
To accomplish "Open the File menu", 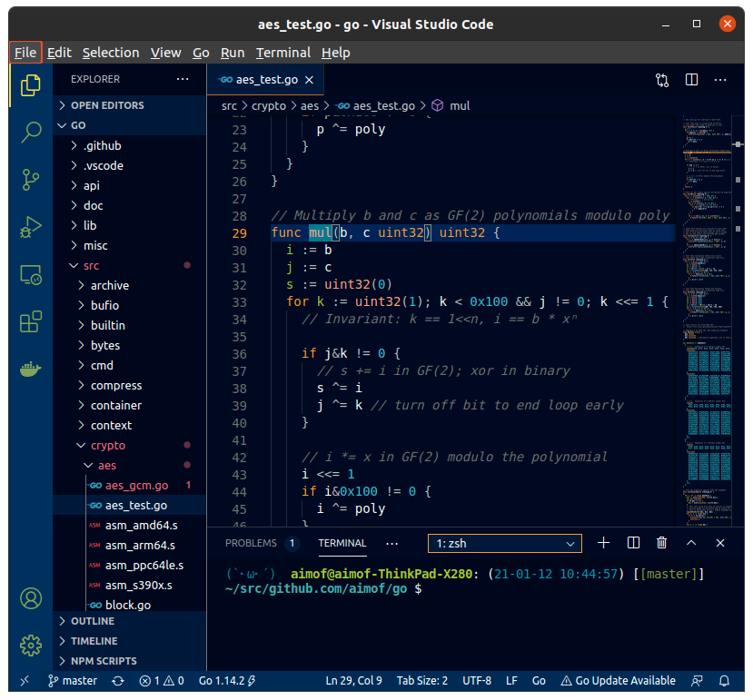I will tap(25, 53).
